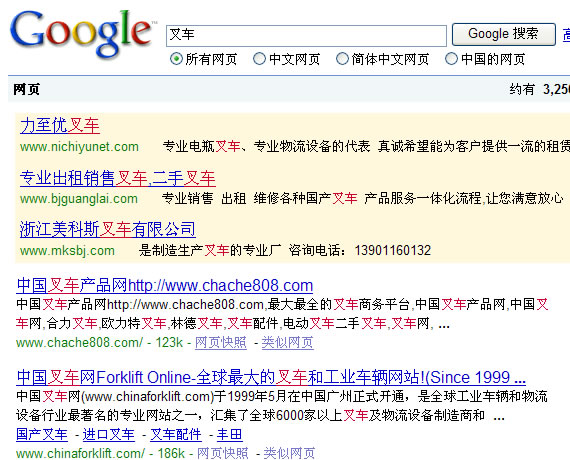The height and width of the screenshot is (460, 570).
Task: Open the 专业出租销售叉车,二手叉车 ad link
Action: [x=118, y=178]
